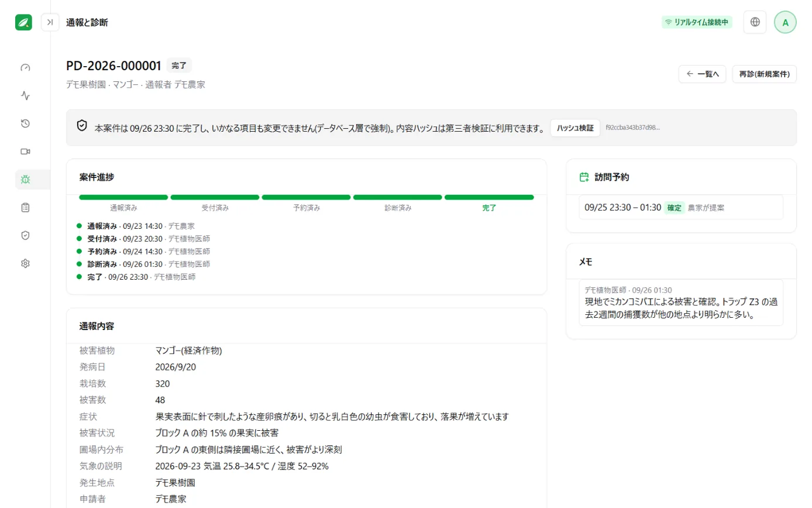The image size is (812, 508).
Task: Select timeline entry 受付済み · 09/23 20:30
Action: [x=149, y=238]
